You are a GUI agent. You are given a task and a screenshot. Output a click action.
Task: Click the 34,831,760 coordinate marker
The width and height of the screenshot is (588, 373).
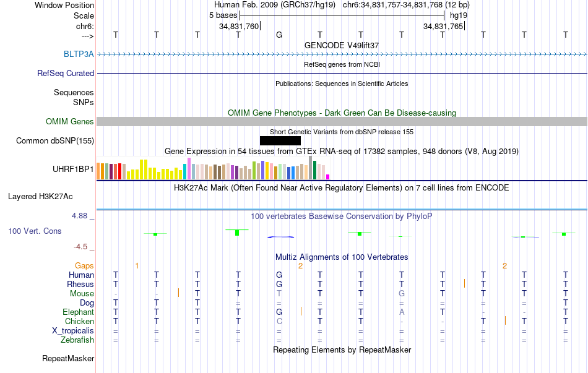pos(240,26)
